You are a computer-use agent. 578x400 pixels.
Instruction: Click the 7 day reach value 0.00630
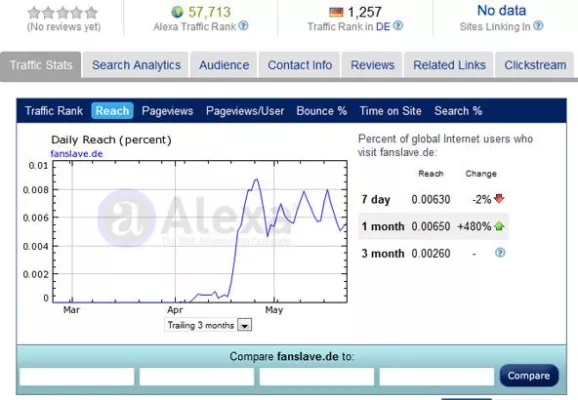(431, 199)
